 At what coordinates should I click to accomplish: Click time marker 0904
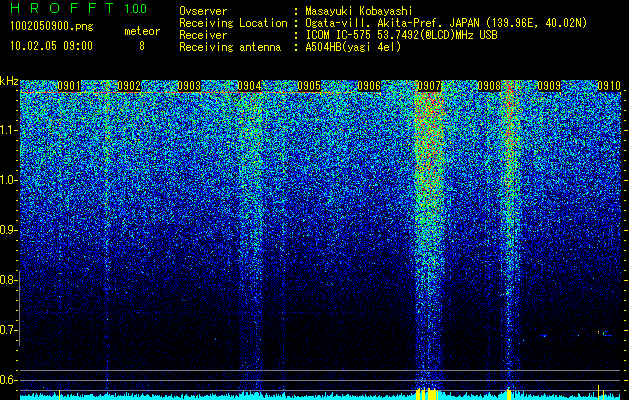pos(249,86)
